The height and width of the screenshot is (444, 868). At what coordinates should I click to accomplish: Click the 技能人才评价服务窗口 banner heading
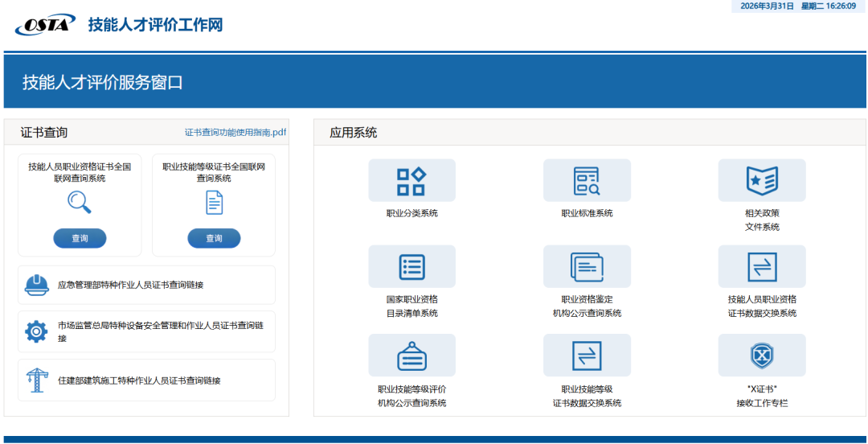(x=103, y=82)
